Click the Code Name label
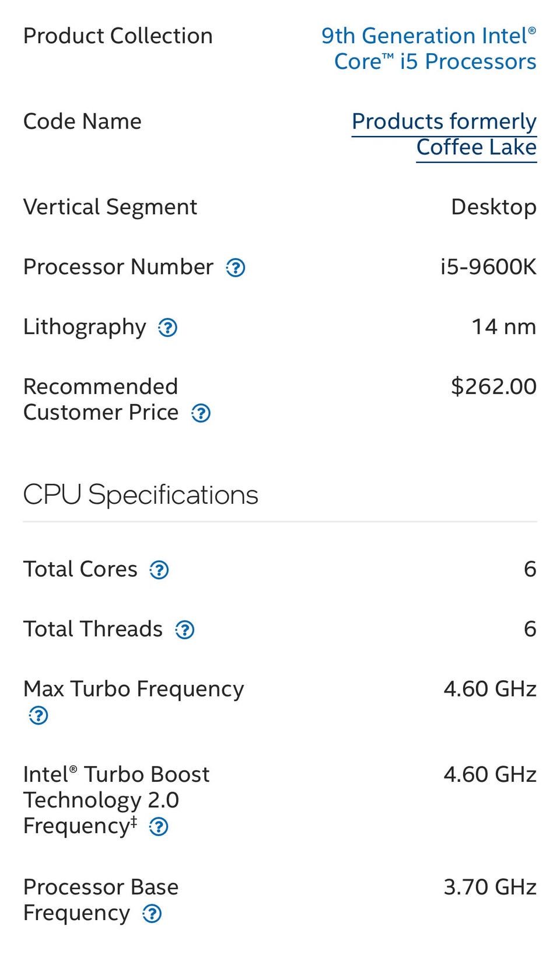The height and width of the screenshot is (961, 560). click(82, 121)
